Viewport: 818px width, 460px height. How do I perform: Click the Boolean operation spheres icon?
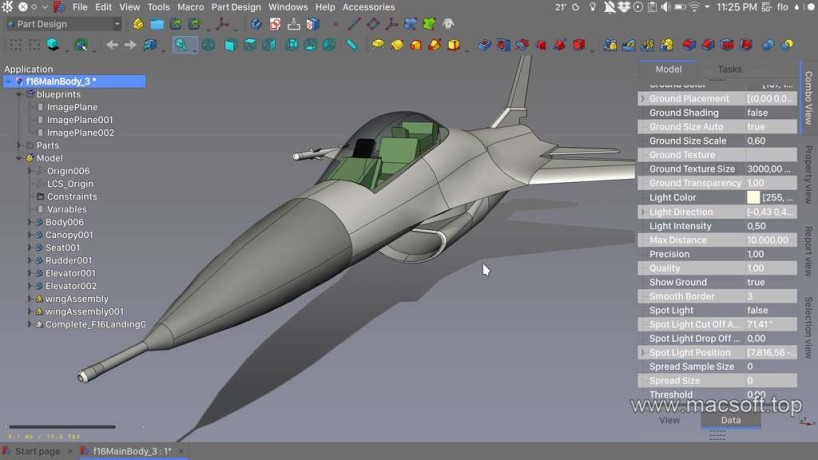click(x=770, y=45)
